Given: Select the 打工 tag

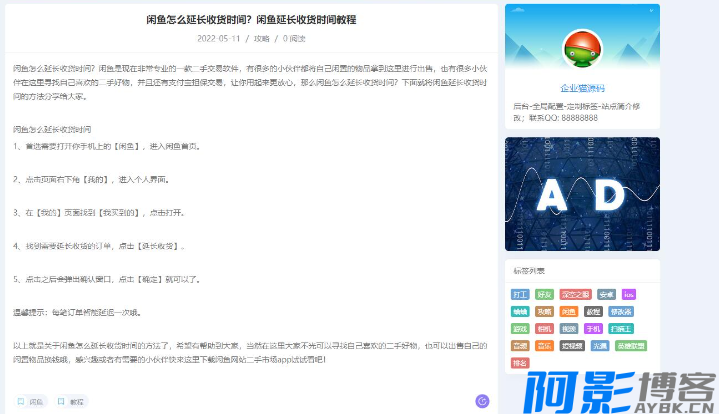Looking at the screenshot, I should click(x=520, y=294).
